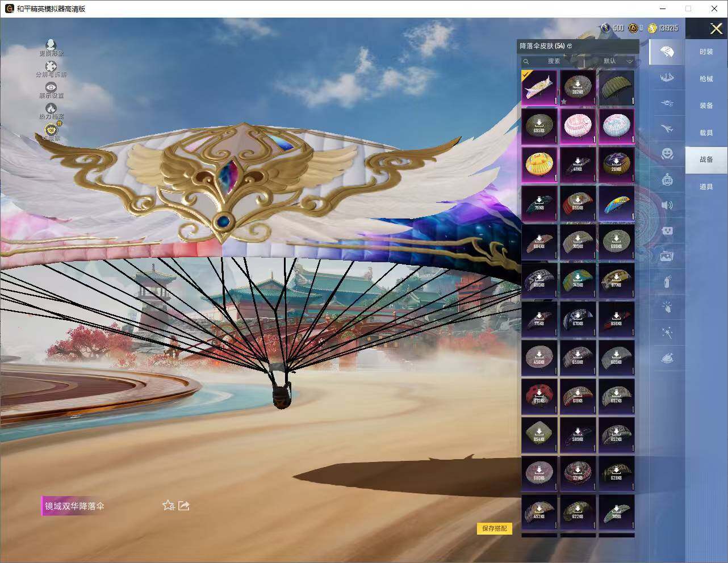This screenshot has height=563, width=728.
Task: Toggle the 热力档案 flame icon
Action: (51, 108)
